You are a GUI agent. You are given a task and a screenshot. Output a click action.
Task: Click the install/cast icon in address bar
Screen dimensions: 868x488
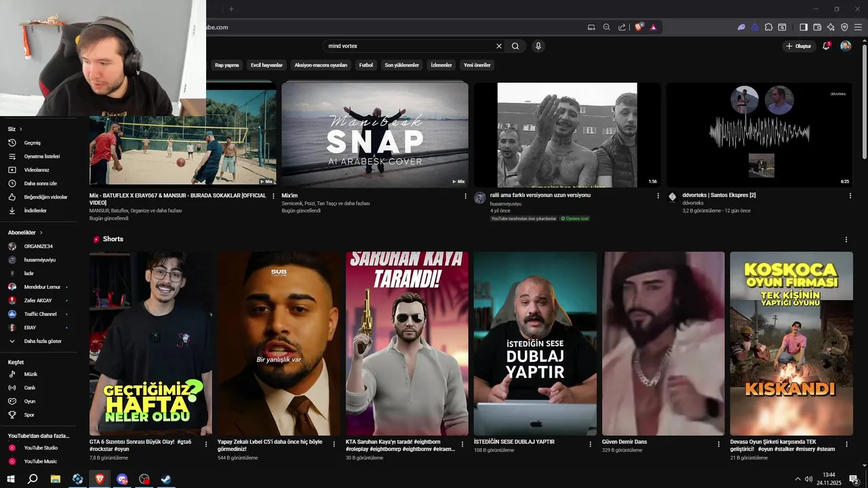pyautogui.click(x=591, y=27)
